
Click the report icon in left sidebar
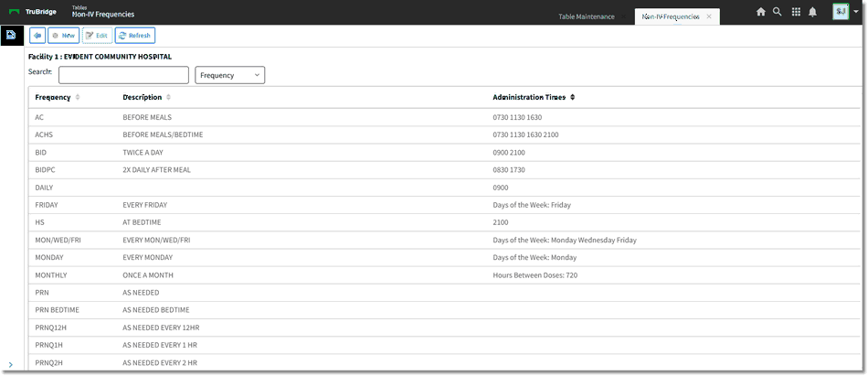tap(11, 36)
